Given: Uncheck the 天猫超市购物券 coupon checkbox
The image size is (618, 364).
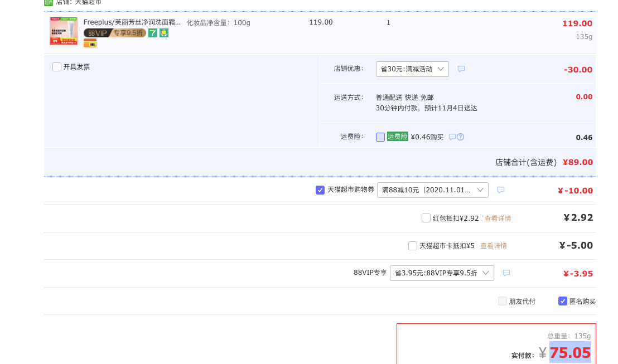Looking at the screenshot, I should (320, 190).
